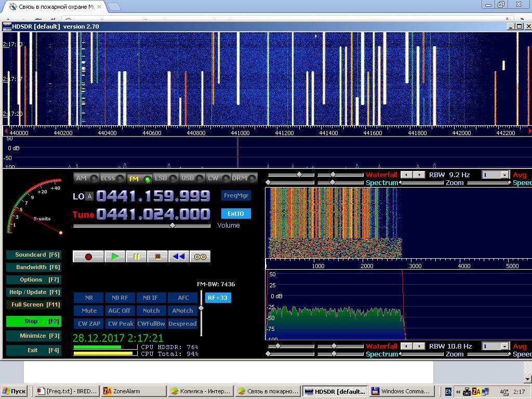The image size is (532, 399).
Task: Toggle AFC frequency control
Action: [182, 298]
